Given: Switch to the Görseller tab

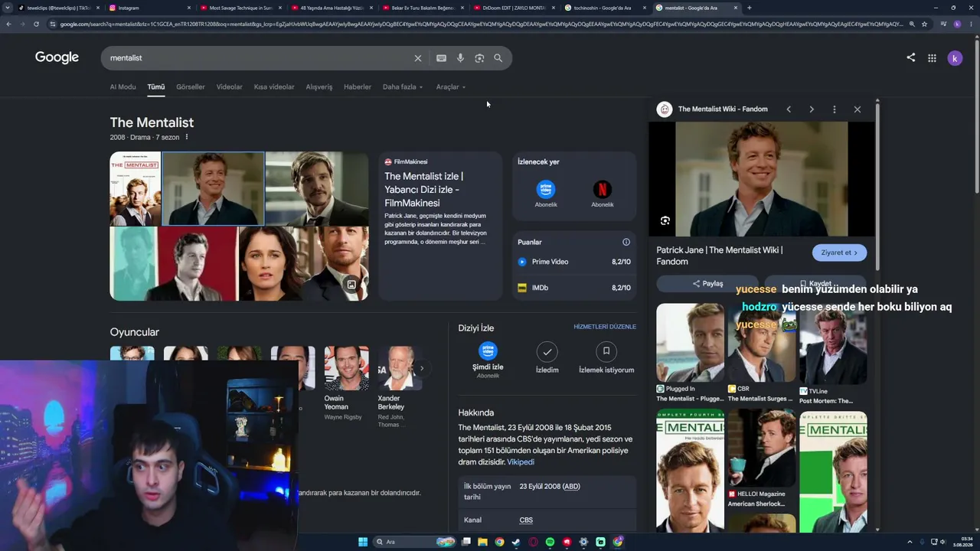Looking at the screenshot, I should 191,87.
